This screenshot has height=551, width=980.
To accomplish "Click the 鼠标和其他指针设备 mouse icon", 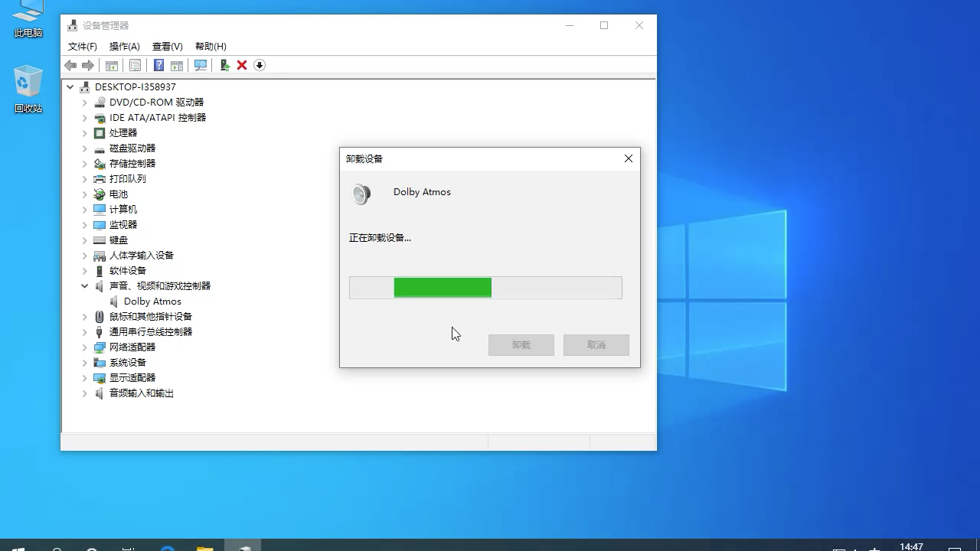I will 100,317.
